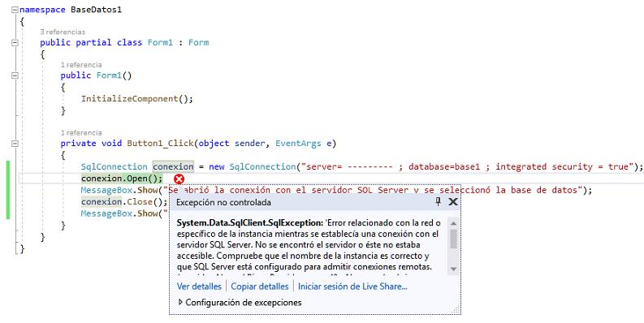The image size is (644, 323).
Task: Start Iniciar sesión de Live Share link
Action: click(x=352, y=286)
